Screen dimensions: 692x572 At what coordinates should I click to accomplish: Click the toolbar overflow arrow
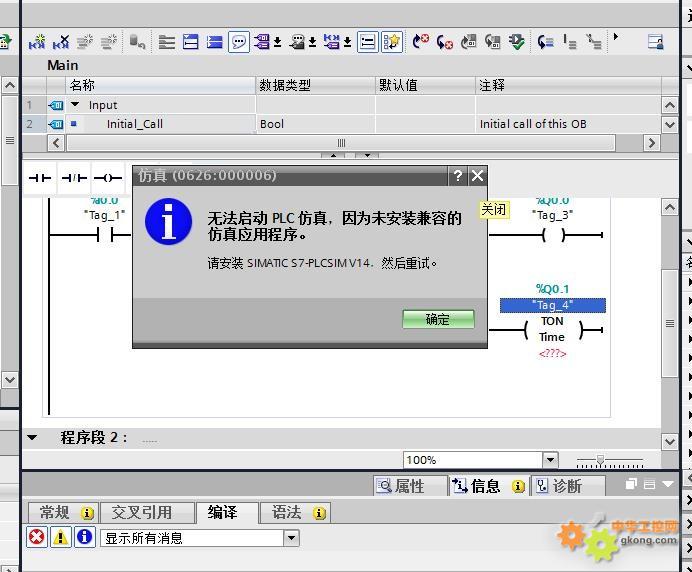click(616, 37)
